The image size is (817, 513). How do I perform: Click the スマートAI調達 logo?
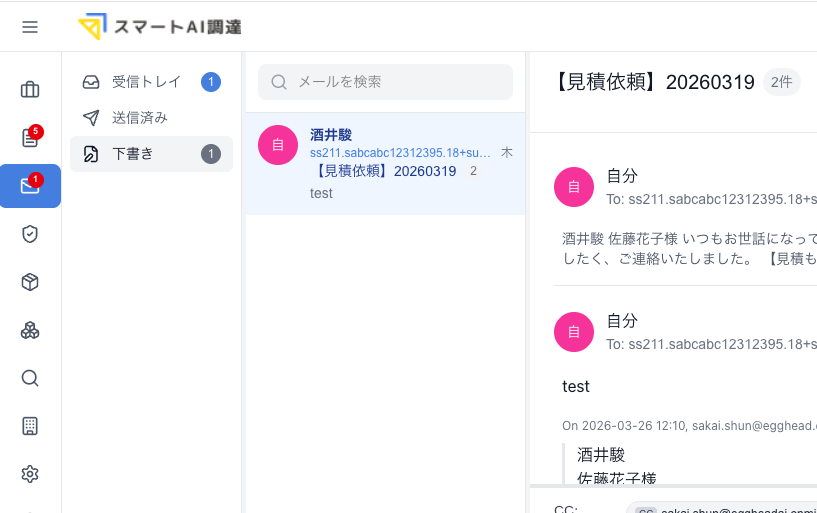159,26
